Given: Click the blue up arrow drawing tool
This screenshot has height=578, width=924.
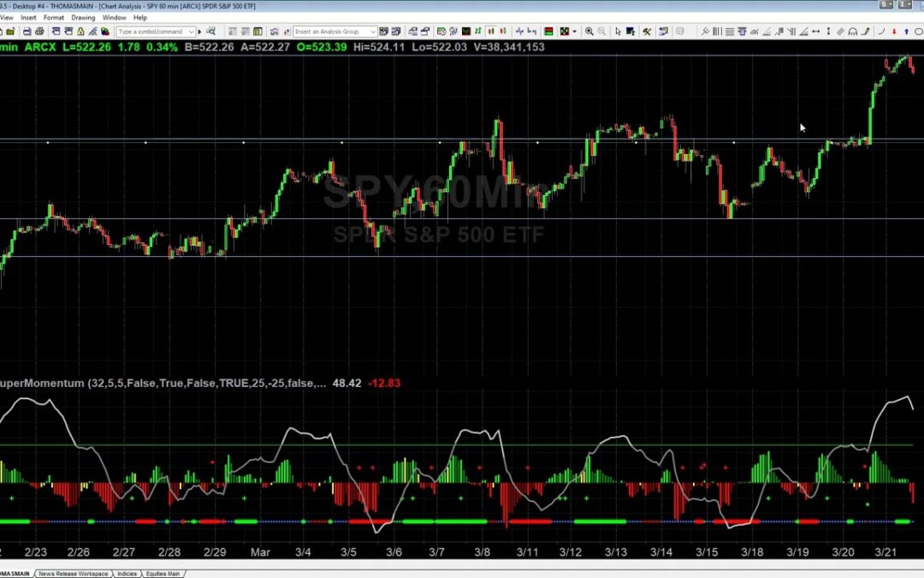Looking at the screenshot, I should [x=906, y=32].
